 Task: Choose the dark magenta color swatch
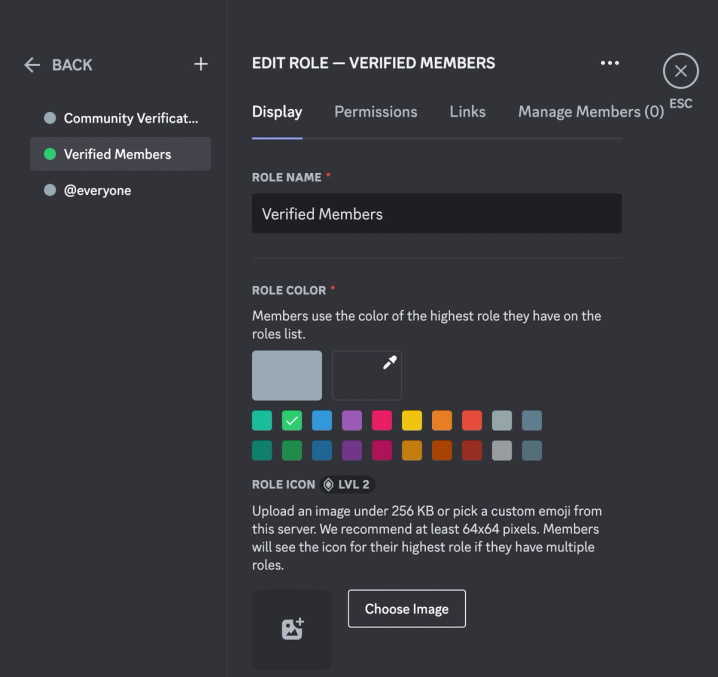pyautogui.click(x=382, y=451)
